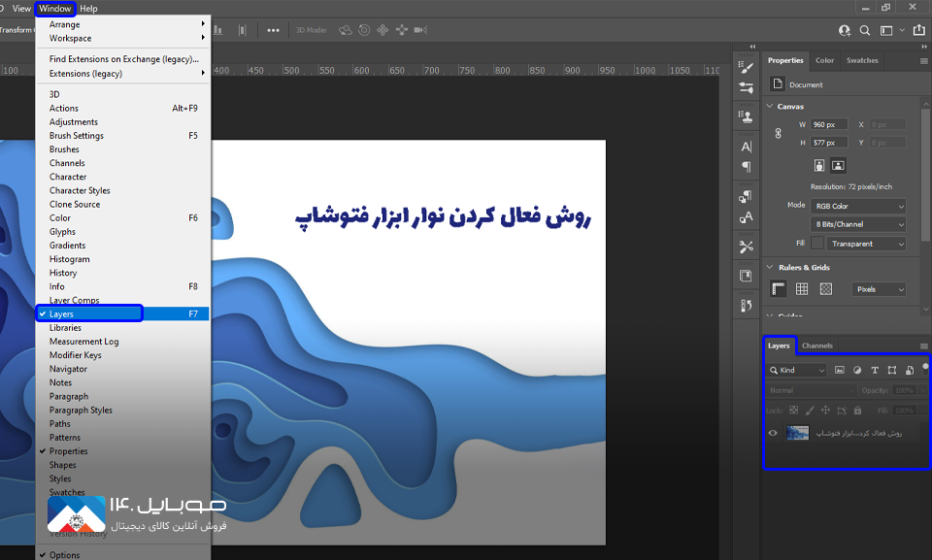The height and width of the screenshot is (560, 932).
Task: Toggle the width-height link constraint
Action: pyautogui.click(x=778, y=133)
